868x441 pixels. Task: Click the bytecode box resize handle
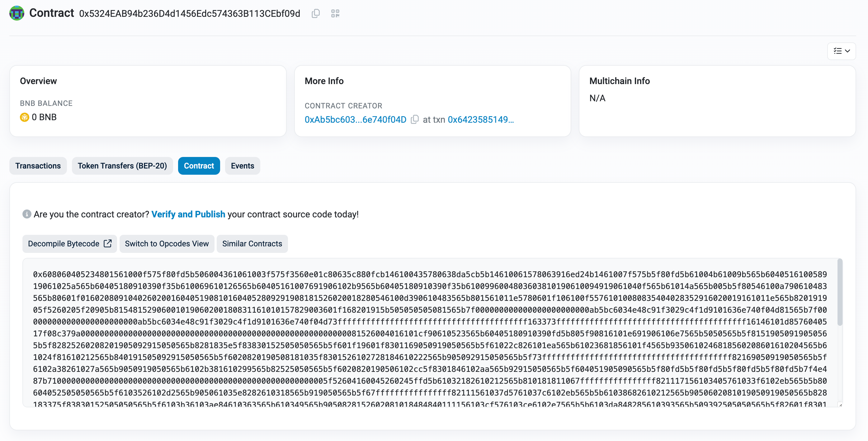(x=840, y=405)
